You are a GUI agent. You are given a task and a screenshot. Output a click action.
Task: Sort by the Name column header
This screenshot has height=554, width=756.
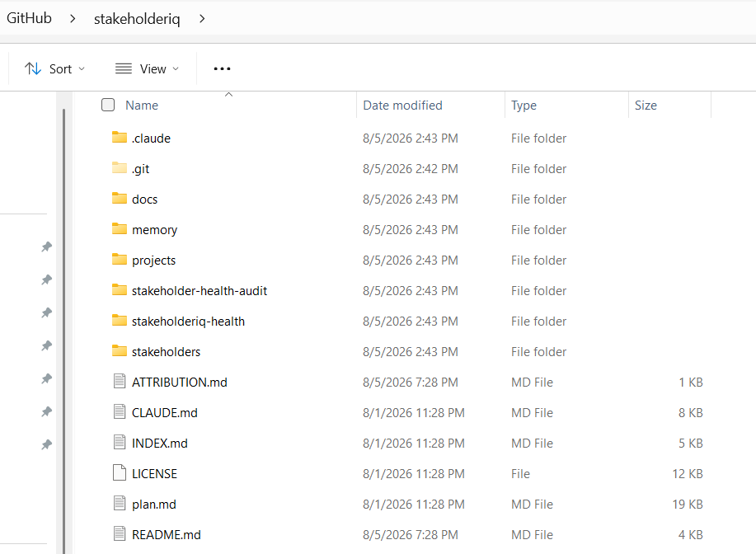[142, 105]
